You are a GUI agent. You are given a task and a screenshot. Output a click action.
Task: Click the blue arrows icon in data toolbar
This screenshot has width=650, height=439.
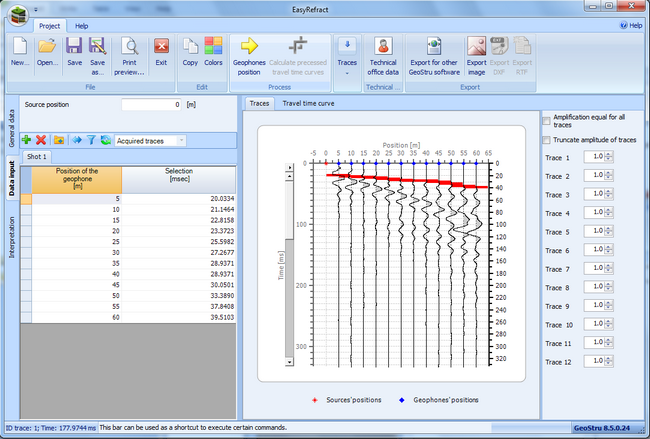tap(77, 140)
